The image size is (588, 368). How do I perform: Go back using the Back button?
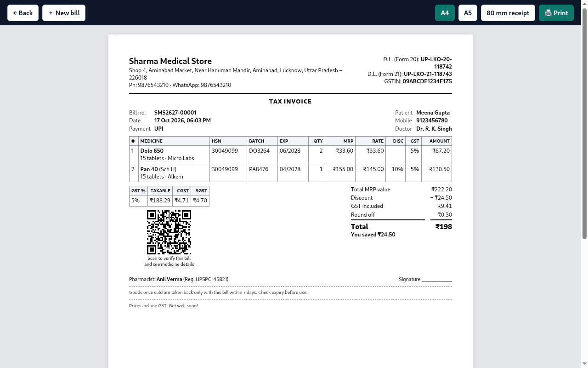(23, 13)
